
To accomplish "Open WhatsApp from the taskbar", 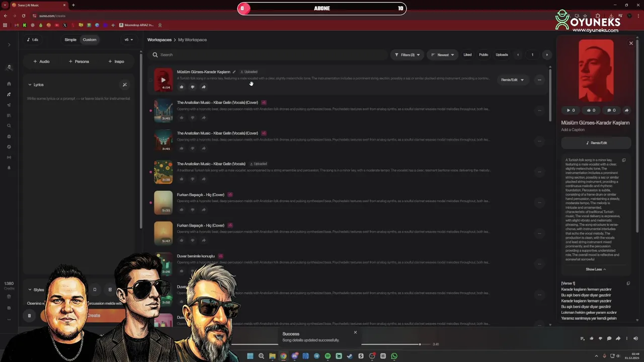I will pos(394,356).
